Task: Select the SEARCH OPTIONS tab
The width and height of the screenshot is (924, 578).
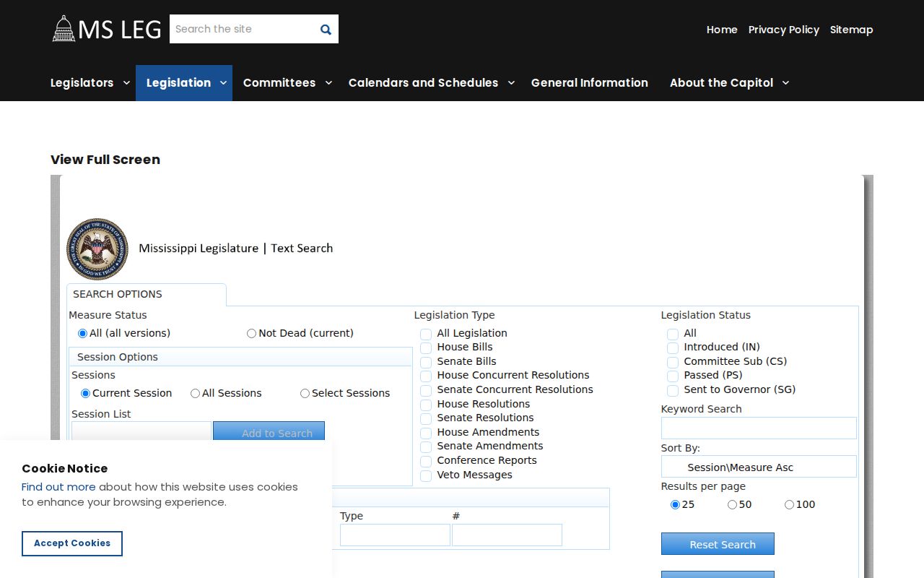Action: (147, 294)
